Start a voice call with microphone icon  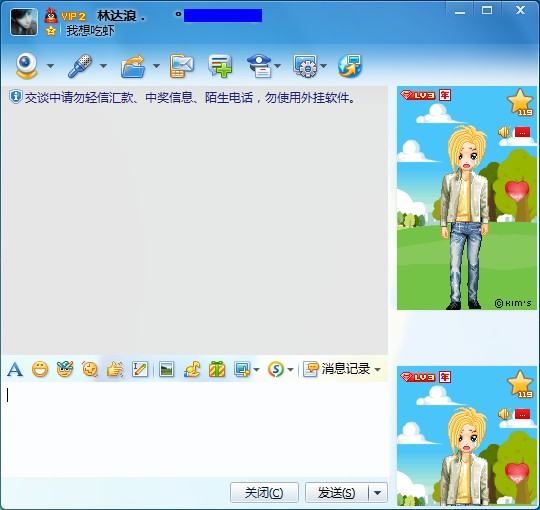(x=80, y=65)
